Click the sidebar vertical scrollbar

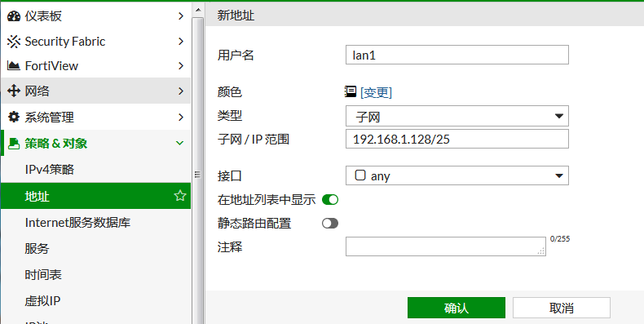pos(197,171)
